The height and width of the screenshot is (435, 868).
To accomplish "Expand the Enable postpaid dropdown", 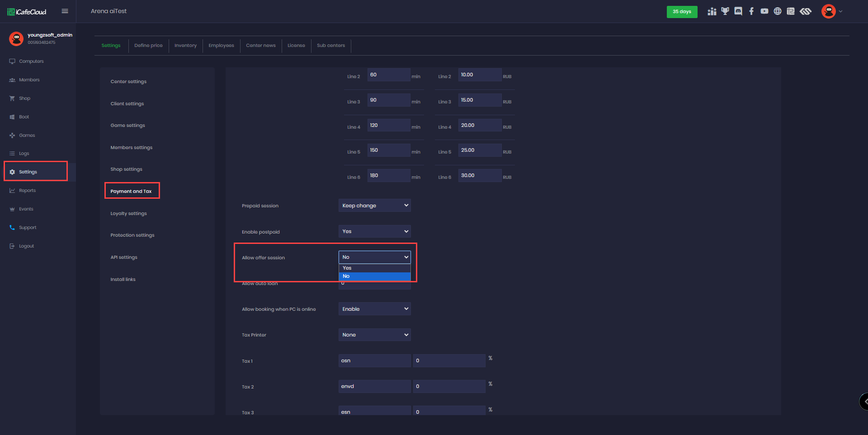I will click(374, 231).
